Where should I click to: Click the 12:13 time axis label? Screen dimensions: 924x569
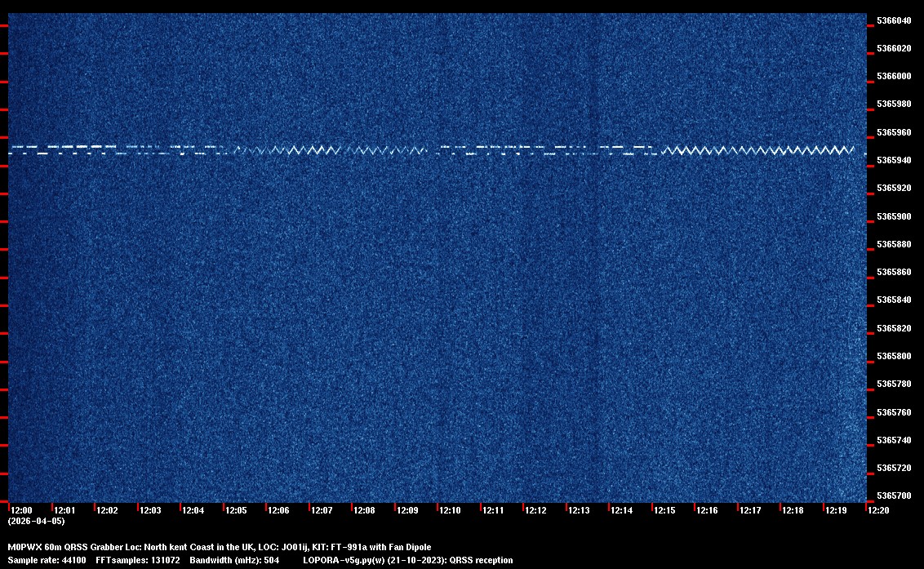tap(579, 510)
